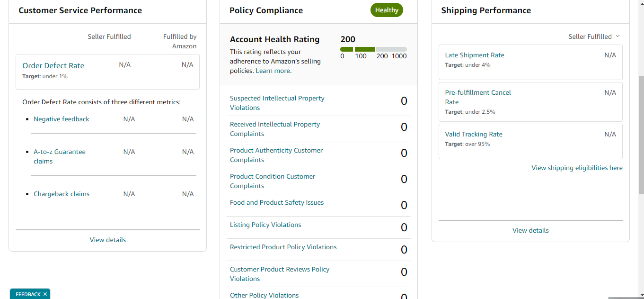Image resolution: width=644 pixels, height=299 pixels.
Task: Open Food and Product Safety Issues
Action: click(x=277, y=202)
